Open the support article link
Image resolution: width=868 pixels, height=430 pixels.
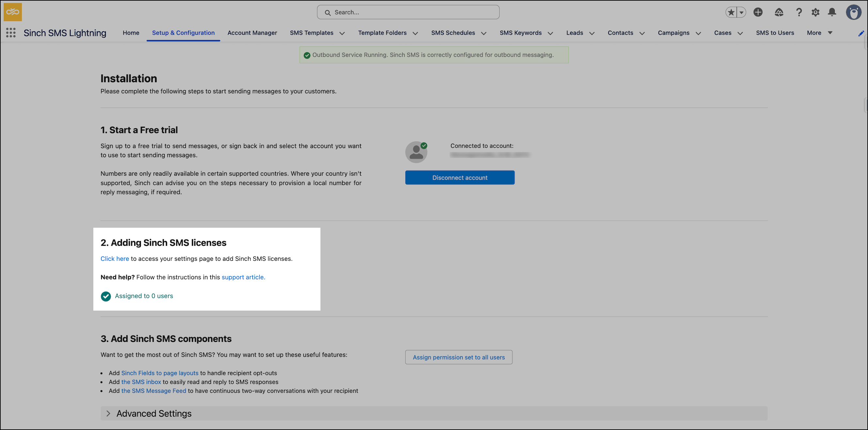243,277
